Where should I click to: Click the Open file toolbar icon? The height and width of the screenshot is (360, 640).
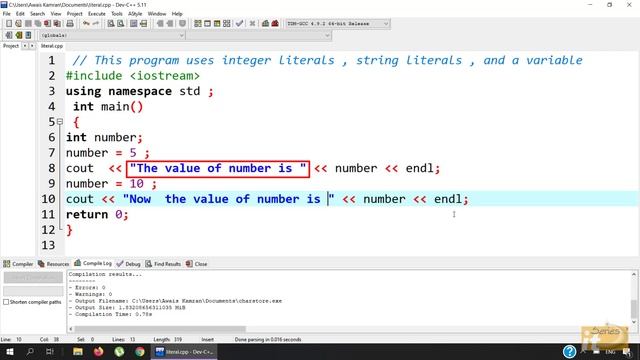click(18, 24)
